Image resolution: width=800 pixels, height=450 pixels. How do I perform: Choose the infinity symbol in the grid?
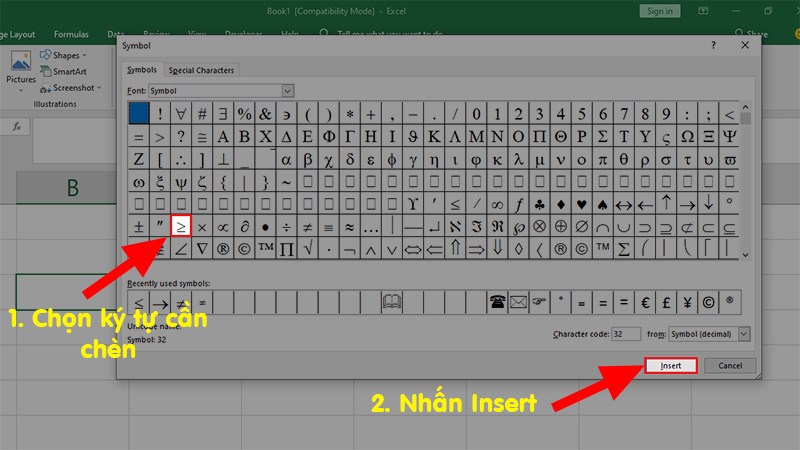pyautogui.click(x=497, y=205)
